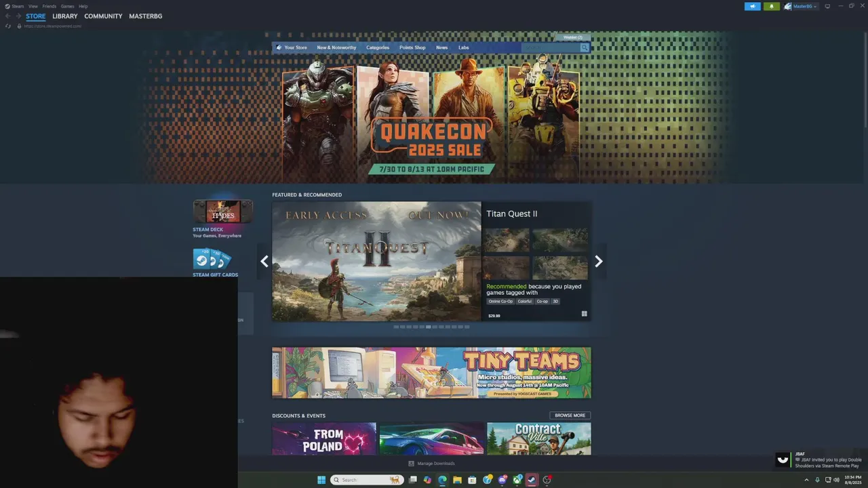Show next featured game with right arrow
868x488 pixels.
point(598,262)
